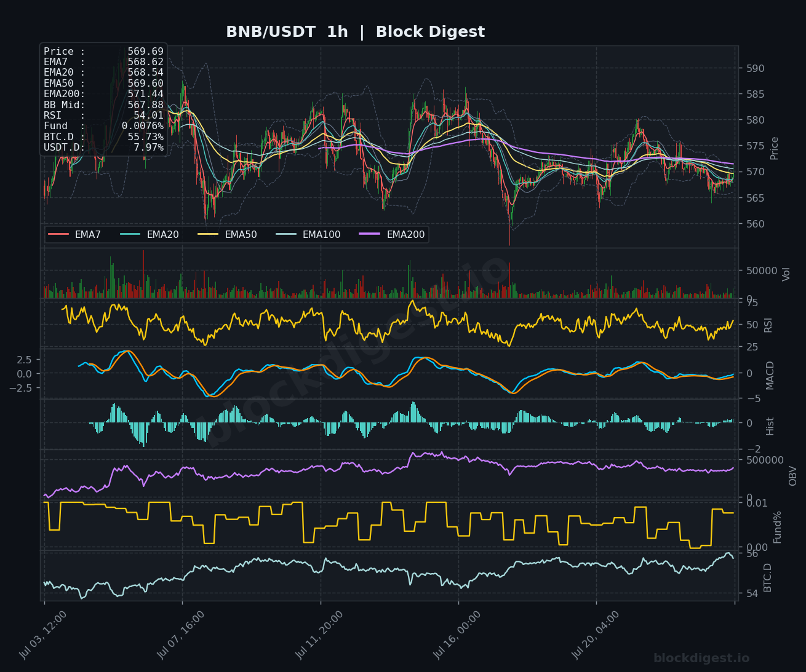Click the yellow EMA50 legend line swatch
The width and height of the screenshot is (806, 672).
(209, 234)
